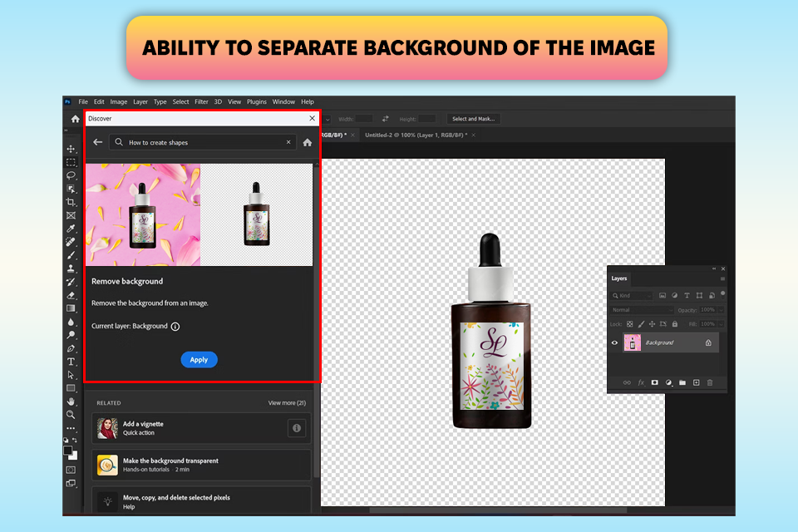Image resolution: width=798 pixels, height=532 pixels.
Task: Select the Hand tool
Action: pyautogui.click(x=71, y=401)
